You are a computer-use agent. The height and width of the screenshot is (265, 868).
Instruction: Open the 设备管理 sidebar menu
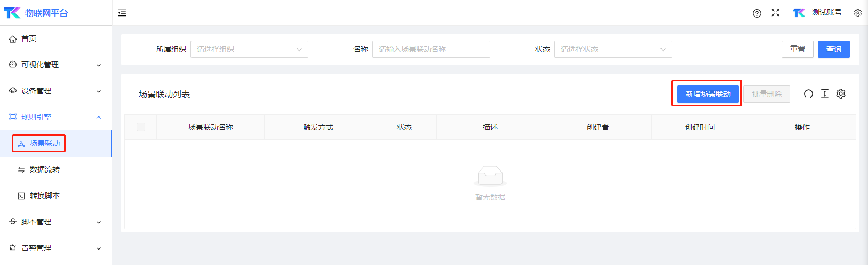coord(56,91)
